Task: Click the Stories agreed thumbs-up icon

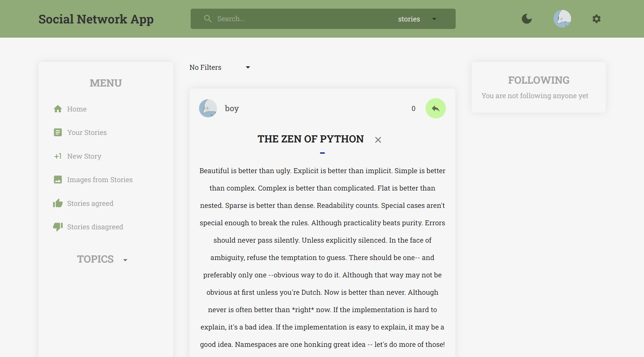Action: click(58, 203)
